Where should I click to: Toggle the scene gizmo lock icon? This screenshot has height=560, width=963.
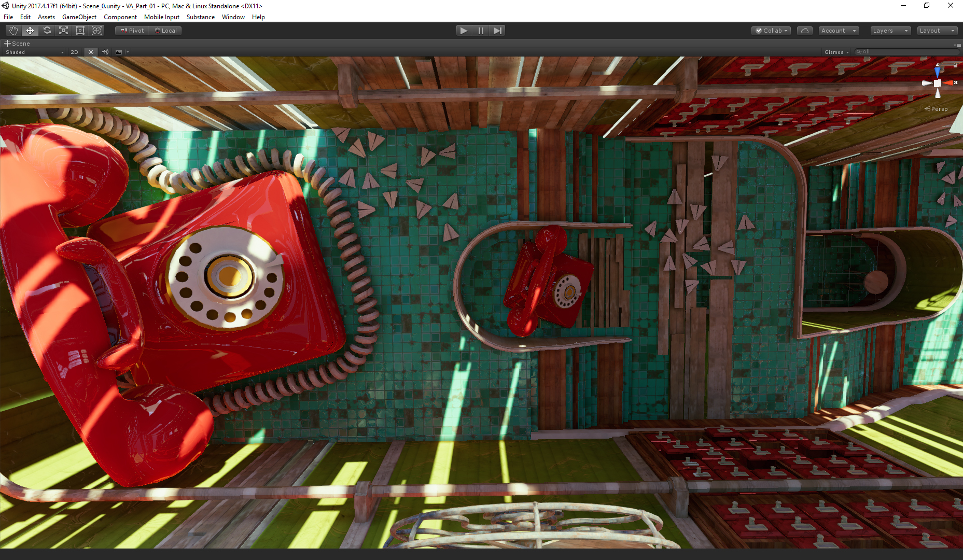coord(955,65)
